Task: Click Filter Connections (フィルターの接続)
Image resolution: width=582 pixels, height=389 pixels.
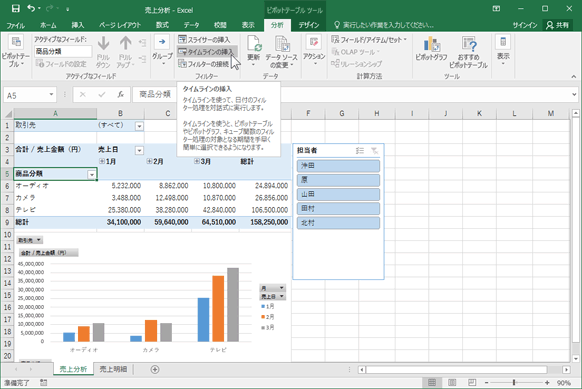Action: (x=203, y=64)
